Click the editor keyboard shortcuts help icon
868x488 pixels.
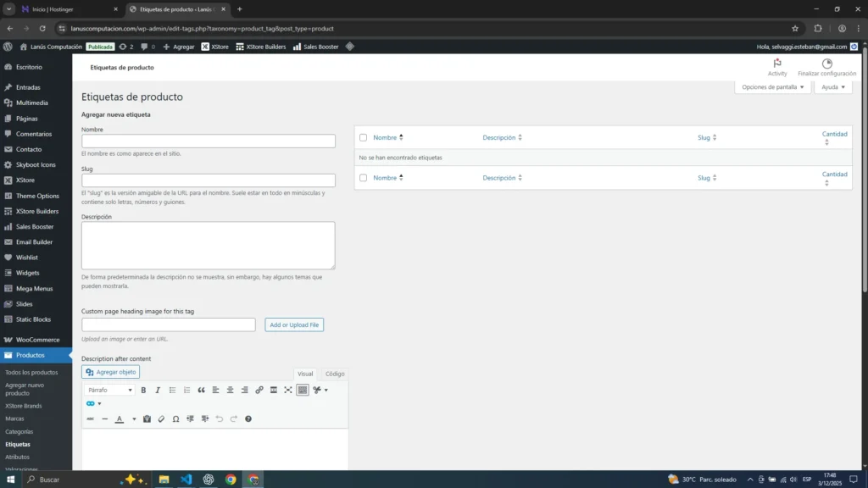coord(248,419)
